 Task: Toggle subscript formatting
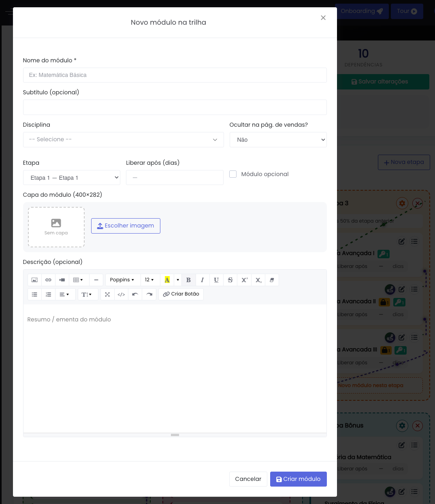click(258, 280)
